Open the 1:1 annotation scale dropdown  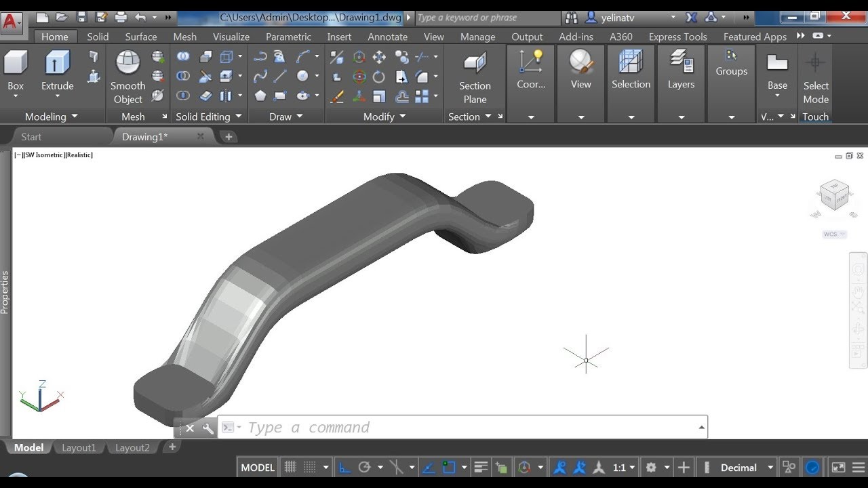coord(624,467)
